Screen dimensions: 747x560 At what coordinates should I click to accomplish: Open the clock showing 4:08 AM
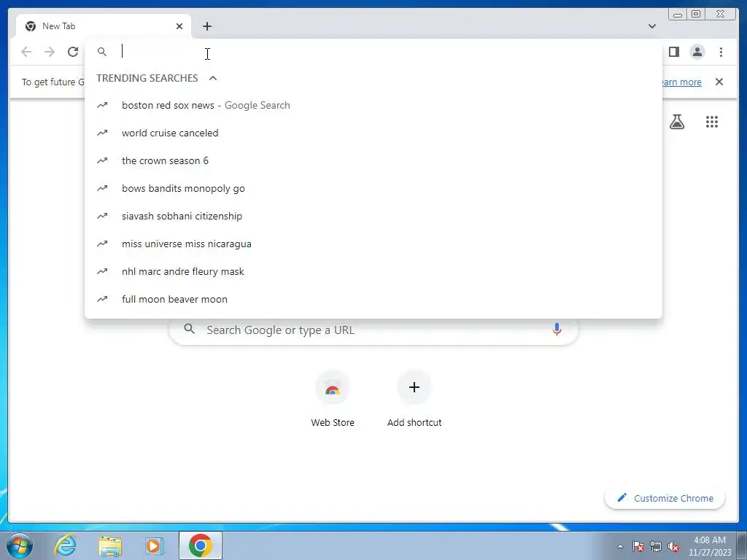tap(710, 546)
